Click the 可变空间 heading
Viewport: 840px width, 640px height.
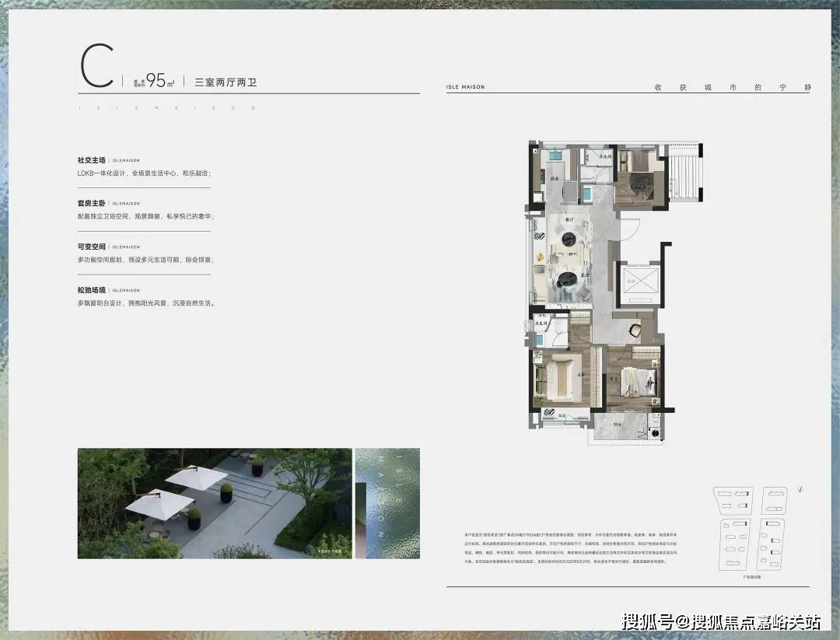coord(92,247)
